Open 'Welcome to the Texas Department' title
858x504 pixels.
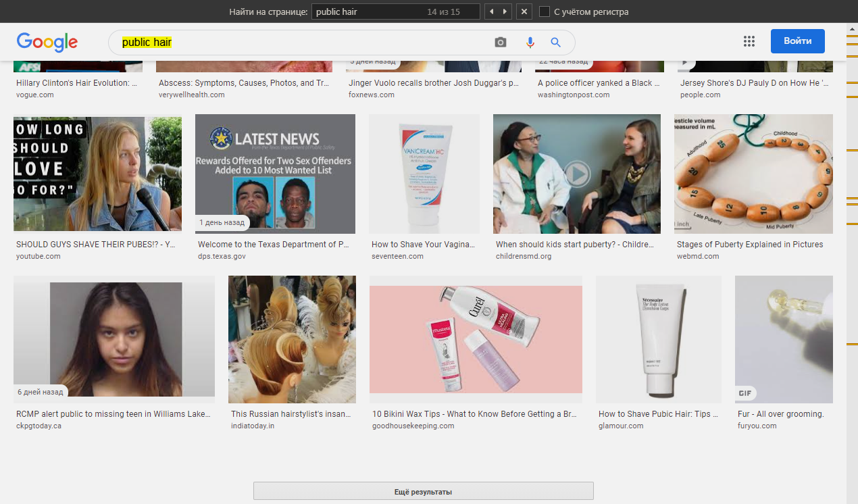[274, 245]
